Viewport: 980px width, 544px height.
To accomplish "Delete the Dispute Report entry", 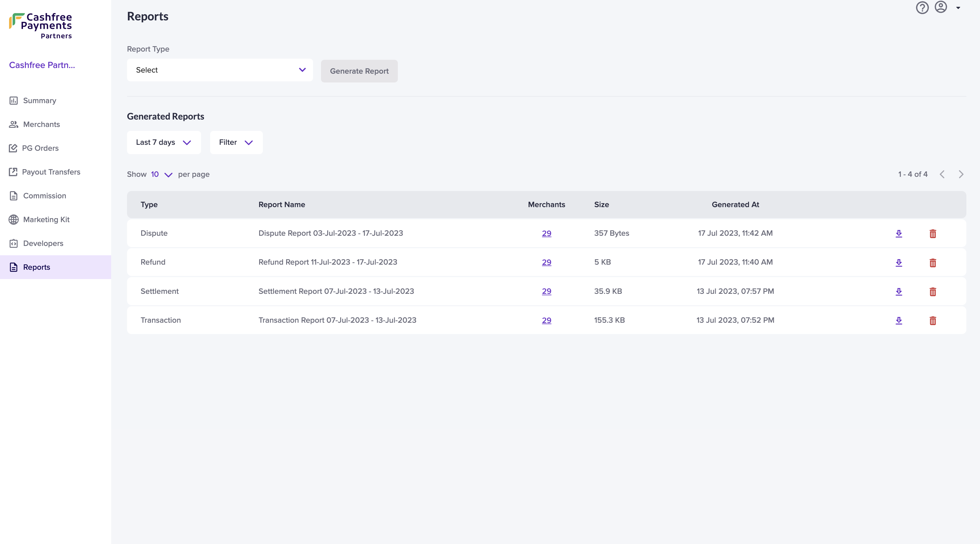I will pos(932,233).
